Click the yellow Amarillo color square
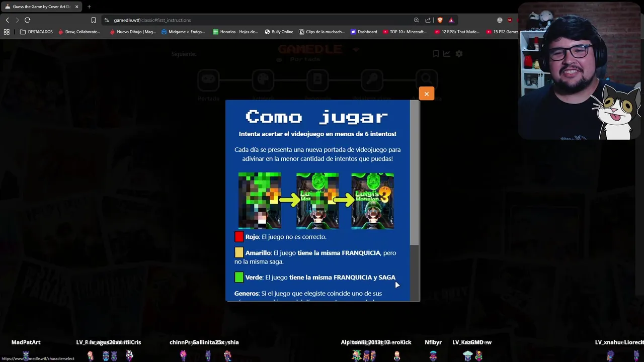This screenshot has height=362, width=644. 239,252
